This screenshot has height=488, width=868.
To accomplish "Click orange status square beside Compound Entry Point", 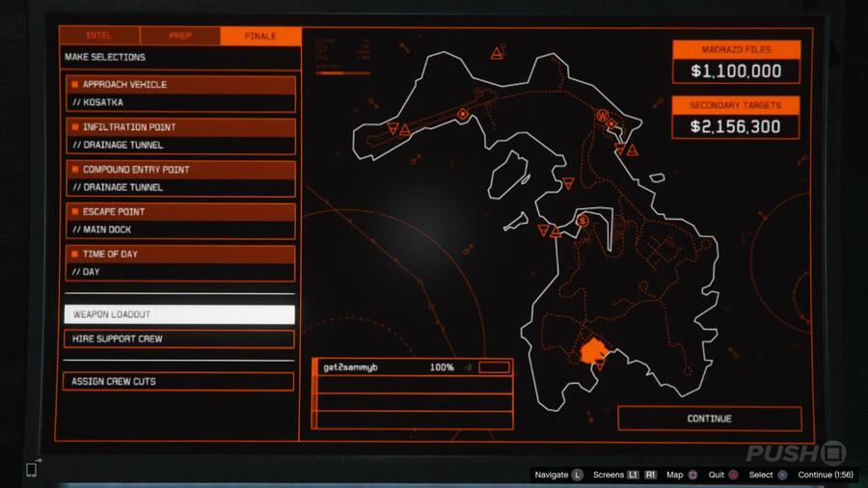I will [x=74, y=169].
